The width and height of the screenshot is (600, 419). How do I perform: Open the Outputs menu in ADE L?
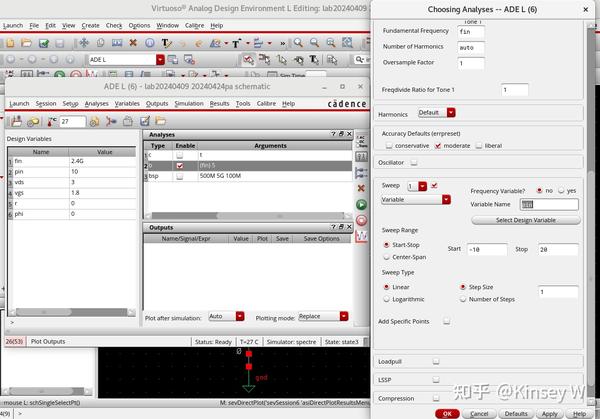click(157, 104)
